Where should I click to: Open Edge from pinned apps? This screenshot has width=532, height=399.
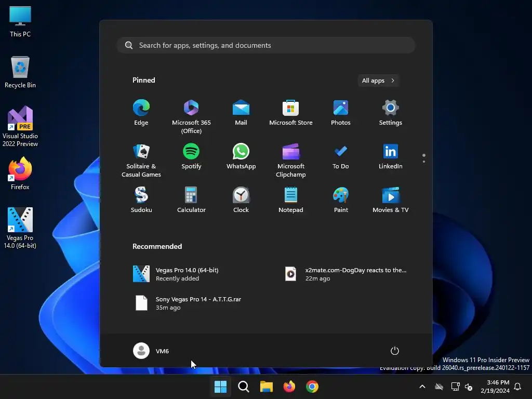141,113
